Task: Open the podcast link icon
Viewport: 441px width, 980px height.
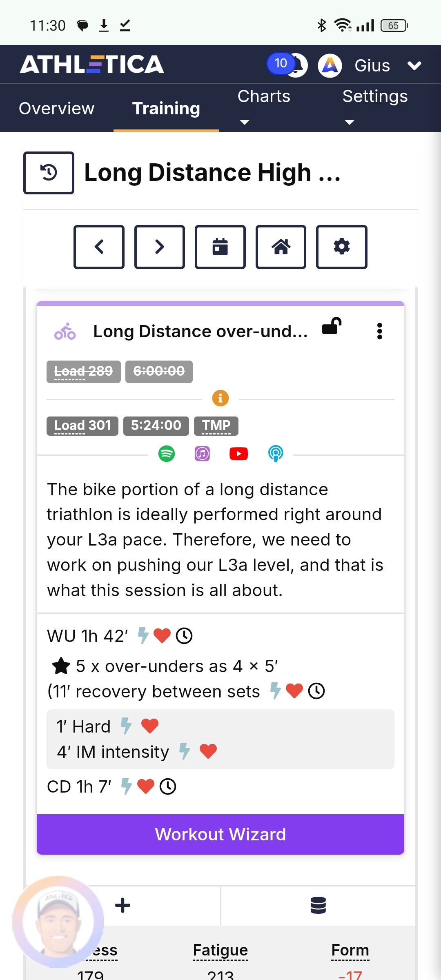Action: pos(276,454)
